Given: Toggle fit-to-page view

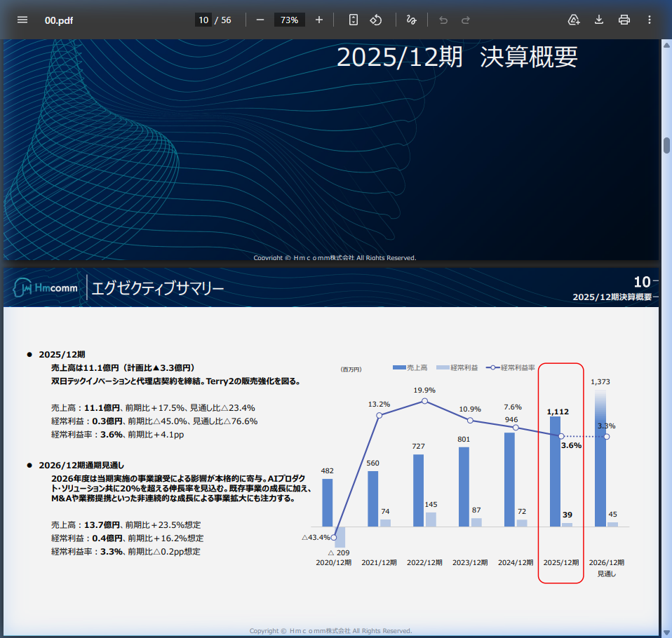Looking at the screenshot, I should pyautogui.click(x=353, y=20).
